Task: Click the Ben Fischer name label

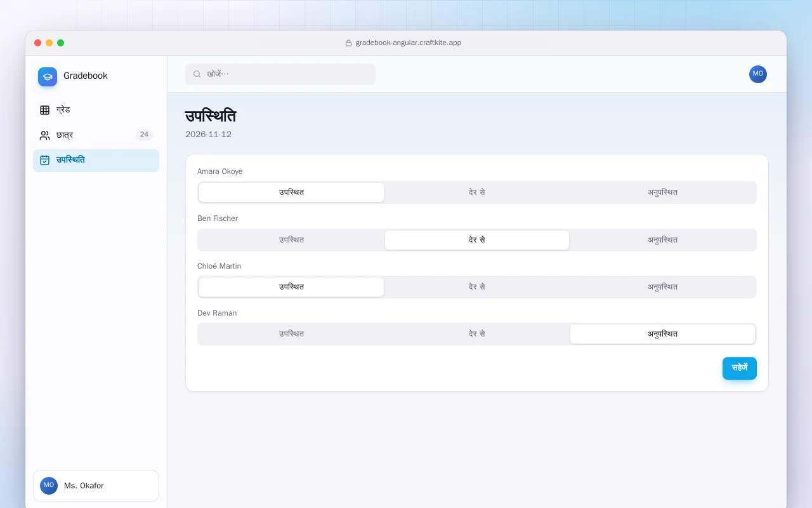Action: (218, 218)
